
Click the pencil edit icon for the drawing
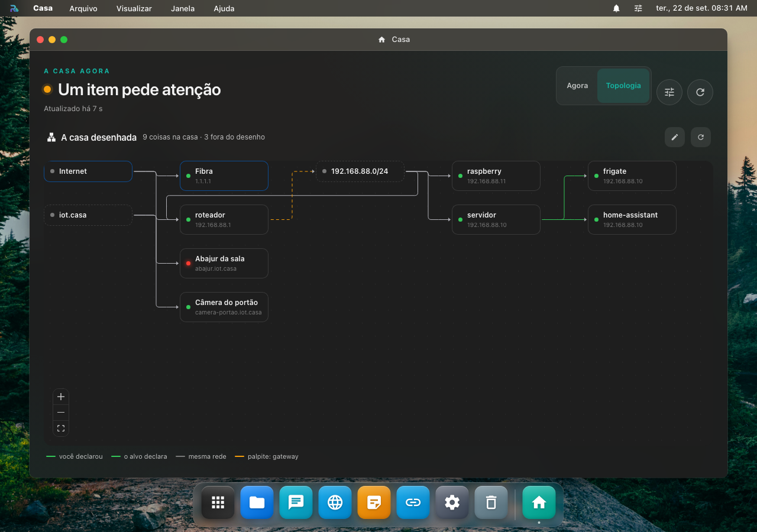(x=675, y=137)
